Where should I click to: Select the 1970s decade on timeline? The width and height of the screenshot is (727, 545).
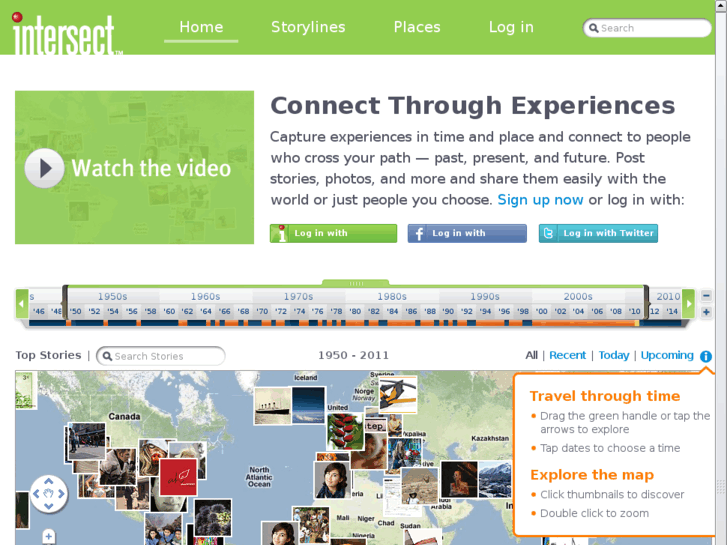click(x=298, y=296)
